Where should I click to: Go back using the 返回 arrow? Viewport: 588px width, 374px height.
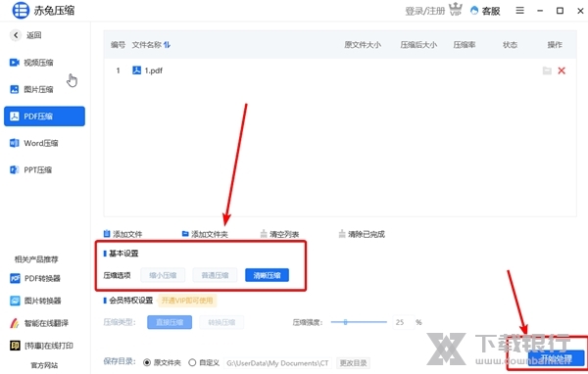(16, 35)
